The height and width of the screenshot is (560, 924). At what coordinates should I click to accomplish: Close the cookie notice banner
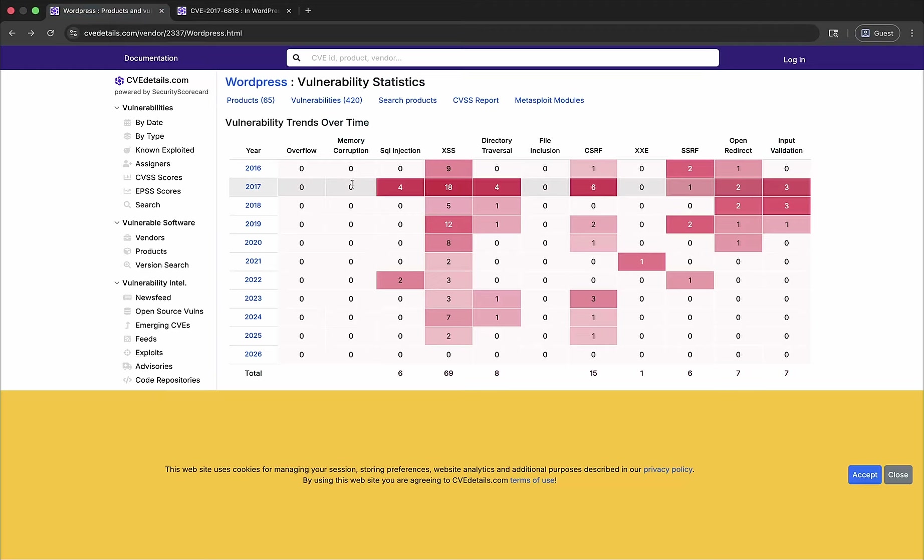point(898,475)
